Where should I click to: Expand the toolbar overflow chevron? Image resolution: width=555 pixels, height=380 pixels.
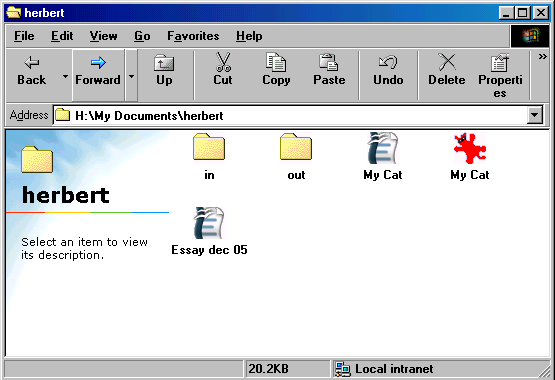(543, 57)
